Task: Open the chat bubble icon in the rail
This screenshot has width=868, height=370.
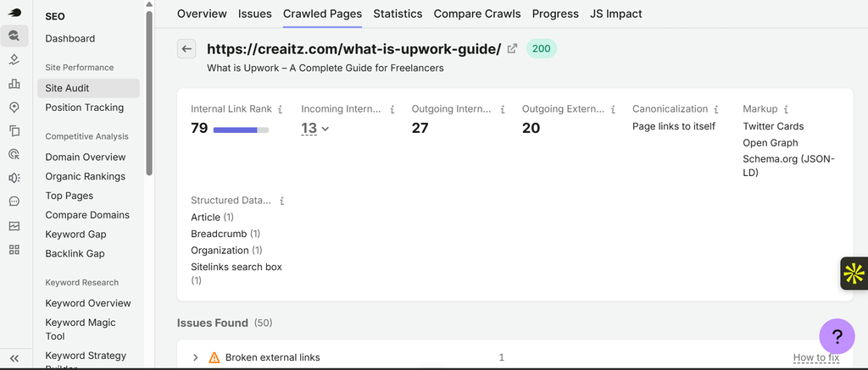Action: pos(14,202)
